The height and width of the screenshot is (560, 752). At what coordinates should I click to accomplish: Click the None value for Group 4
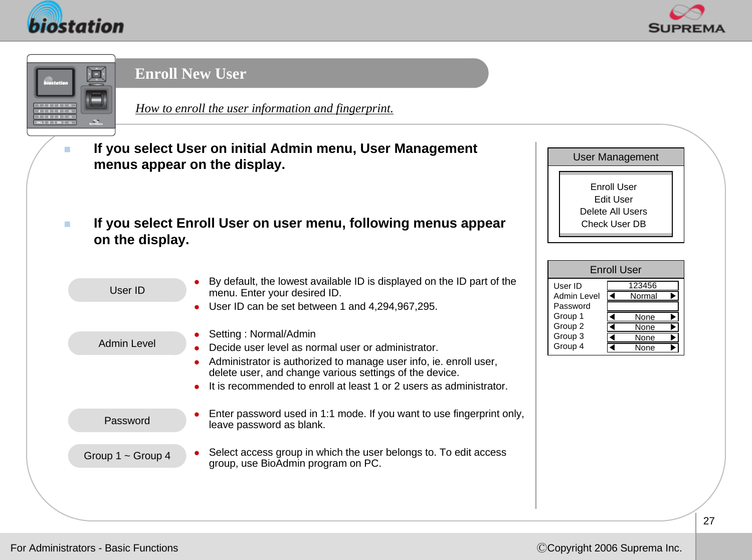[645, 347]
